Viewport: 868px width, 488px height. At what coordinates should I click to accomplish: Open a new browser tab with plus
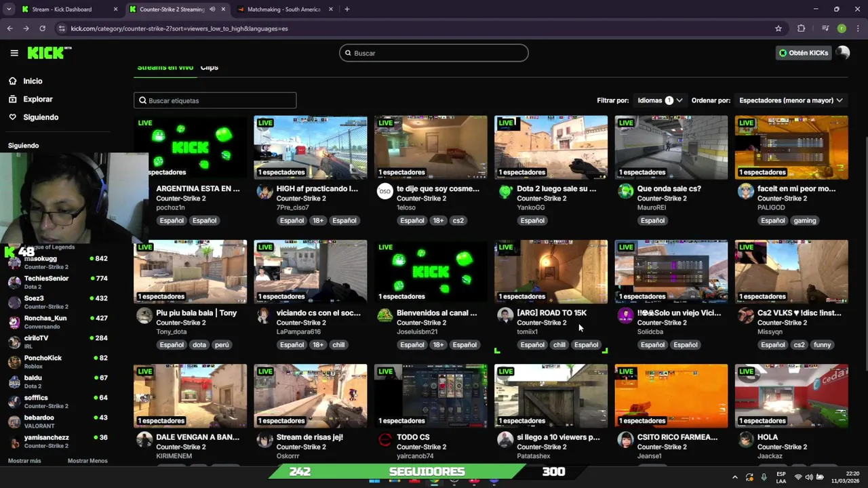pos(347,9)
